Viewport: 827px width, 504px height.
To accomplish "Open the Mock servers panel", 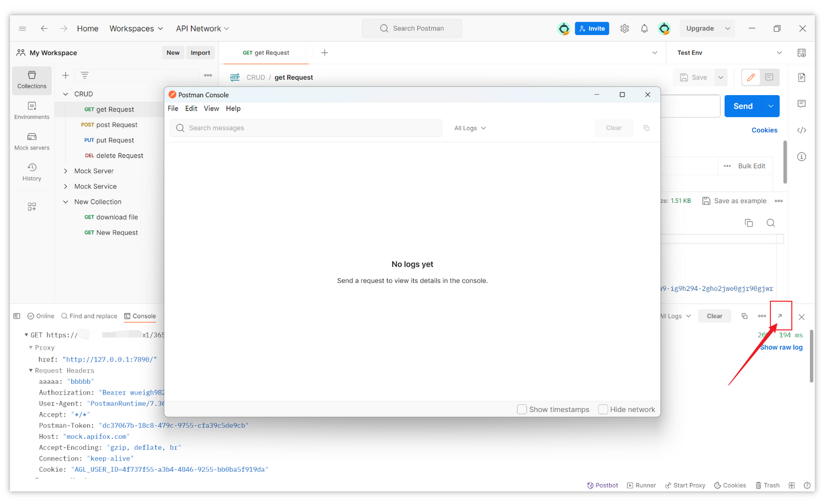I will pyautogui.click(x=32, y=141).
